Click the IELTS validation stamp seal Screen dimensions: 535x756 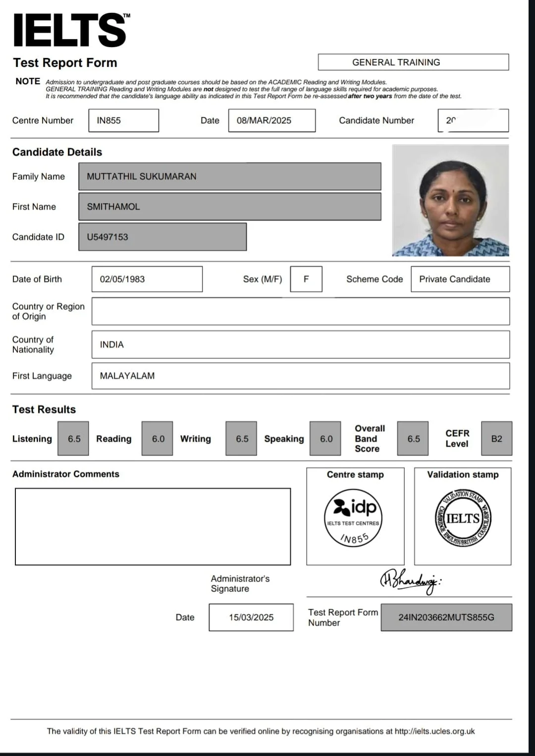463,518
